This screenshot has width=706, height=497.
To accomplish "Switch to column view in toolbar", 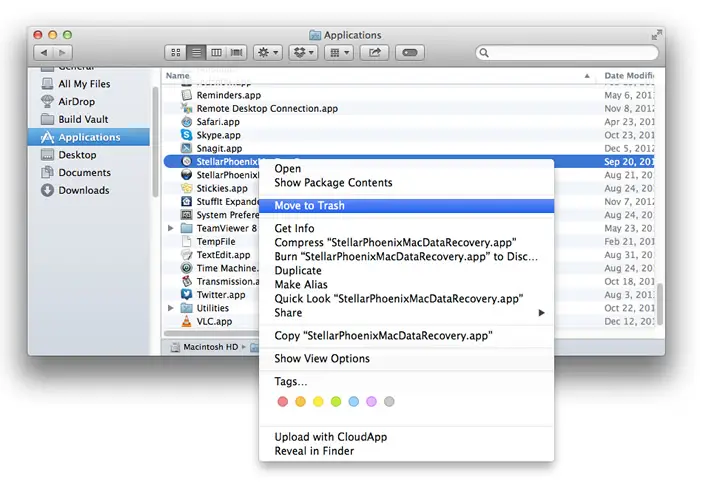I will tap(218, 52).
